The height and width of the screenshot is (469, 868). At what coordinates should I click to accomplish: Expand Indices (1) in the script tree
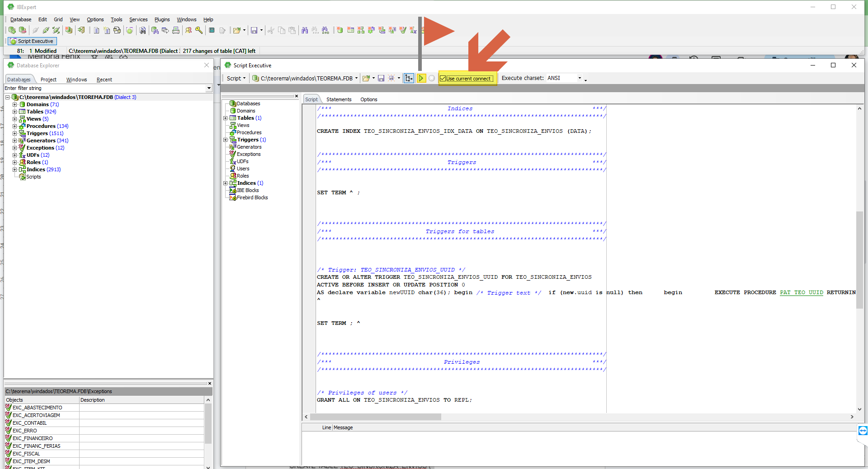tap(225, 183)
